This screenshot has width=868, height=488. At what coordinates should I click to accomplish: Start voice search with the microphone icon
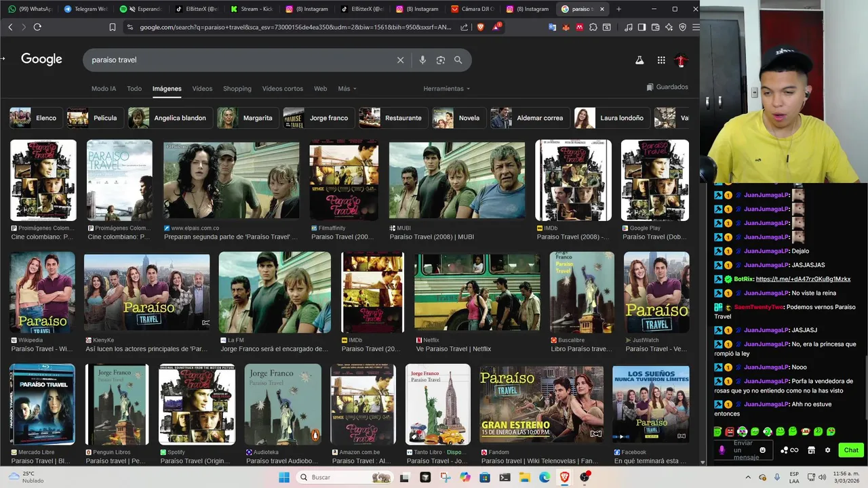pos(422,60)
